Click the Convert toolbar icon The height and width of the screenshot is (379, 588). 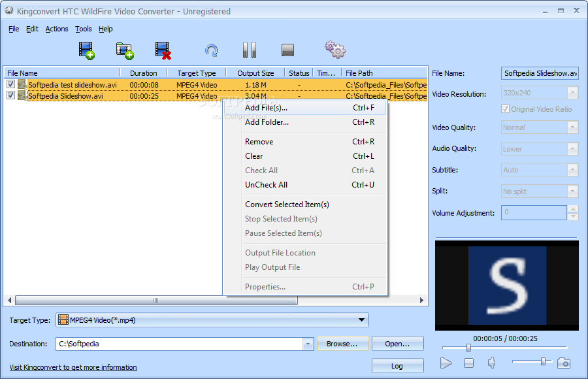click(212, 50)
